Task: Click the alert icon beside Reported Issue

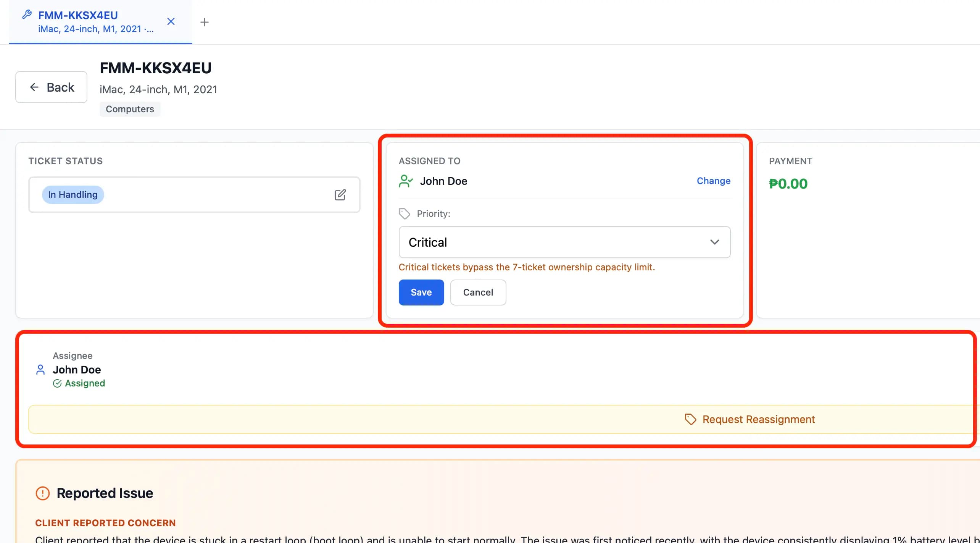Action: pyautogui.click(x=43, y=493)
